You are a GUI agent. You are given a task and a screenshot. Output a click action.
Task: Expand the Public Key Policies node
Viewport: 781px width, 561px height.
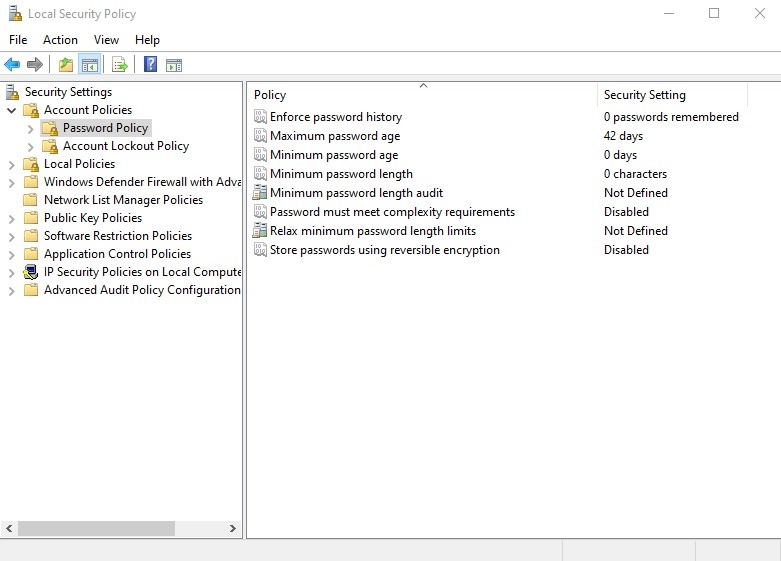tap(12, 218)
